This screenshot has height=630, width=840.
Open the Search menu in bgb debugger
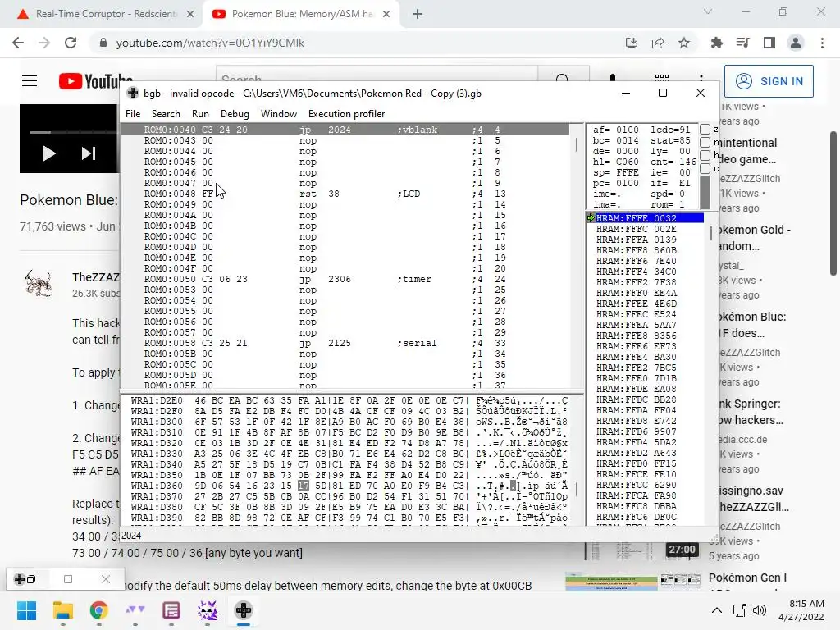point(166,113)
